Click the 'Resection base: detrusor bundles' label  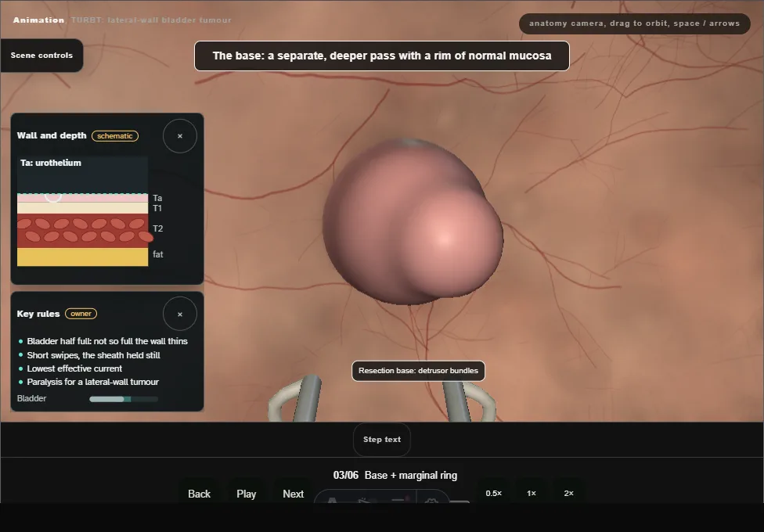click(418, 371)
